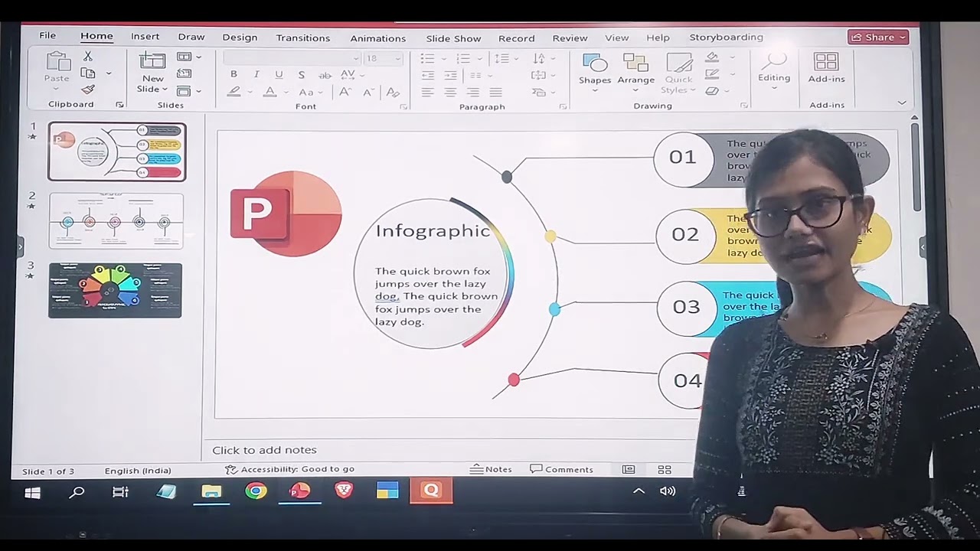This screenshot has width=980, height=551.
Task: Click the Share button
Action: pos(878,37)
